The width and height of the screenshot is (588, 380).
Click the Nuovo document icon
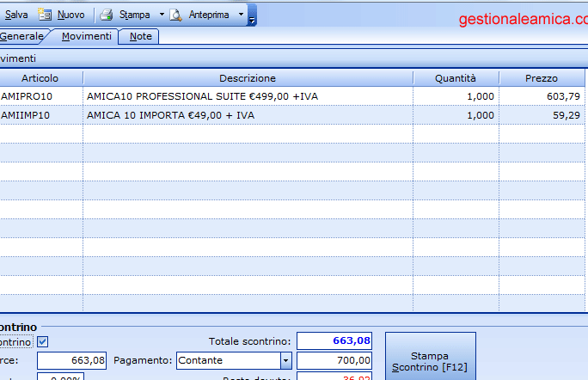click(x=46, y=15)
